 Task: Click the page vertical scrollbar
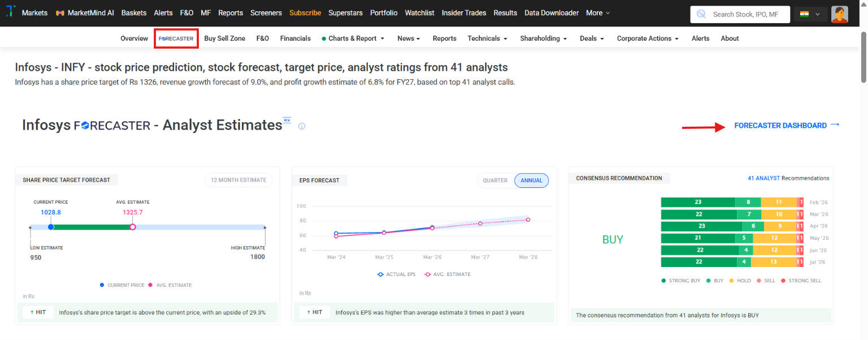(x=863, y=57)
